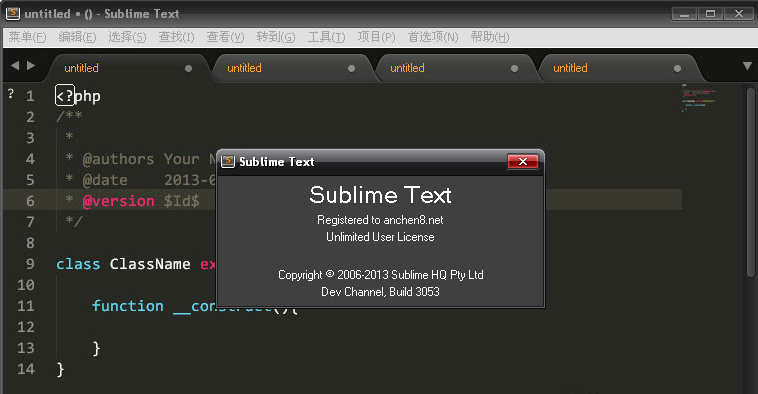This screenshot has height=394, width=758.
Task: Click 'Dev Channel, Build 3053' text
Action: (x=380, y=292)
